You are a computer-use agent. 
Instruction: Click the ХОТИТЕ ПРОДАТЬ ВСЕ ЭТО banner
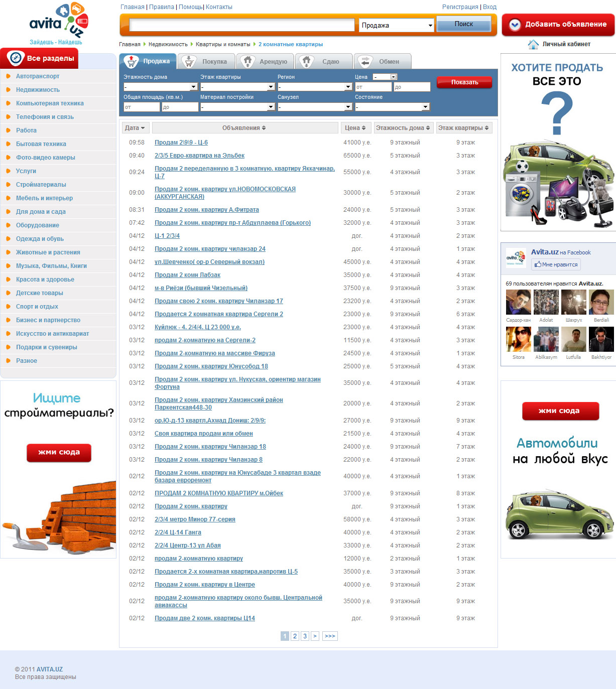point(558,143)
